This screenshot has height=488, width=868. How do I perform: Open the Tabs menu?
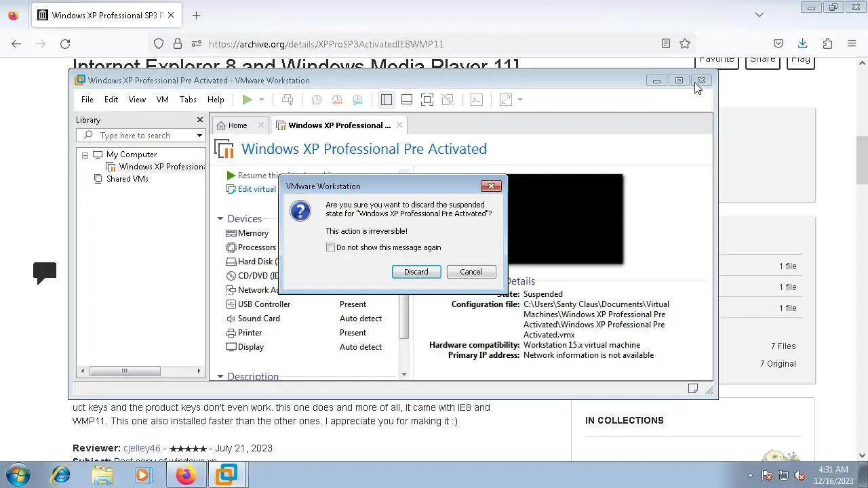pyautogui.click(x=188, y=100)
